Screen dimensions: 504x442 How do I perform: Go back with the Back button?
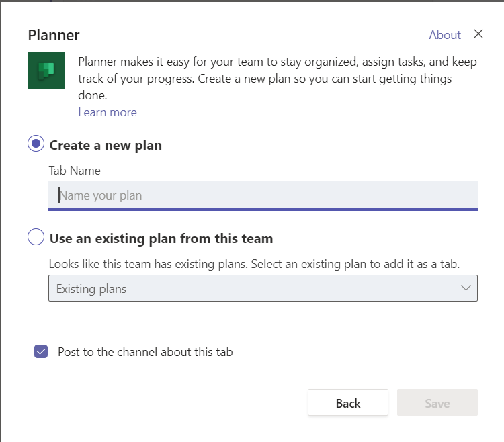348,402
